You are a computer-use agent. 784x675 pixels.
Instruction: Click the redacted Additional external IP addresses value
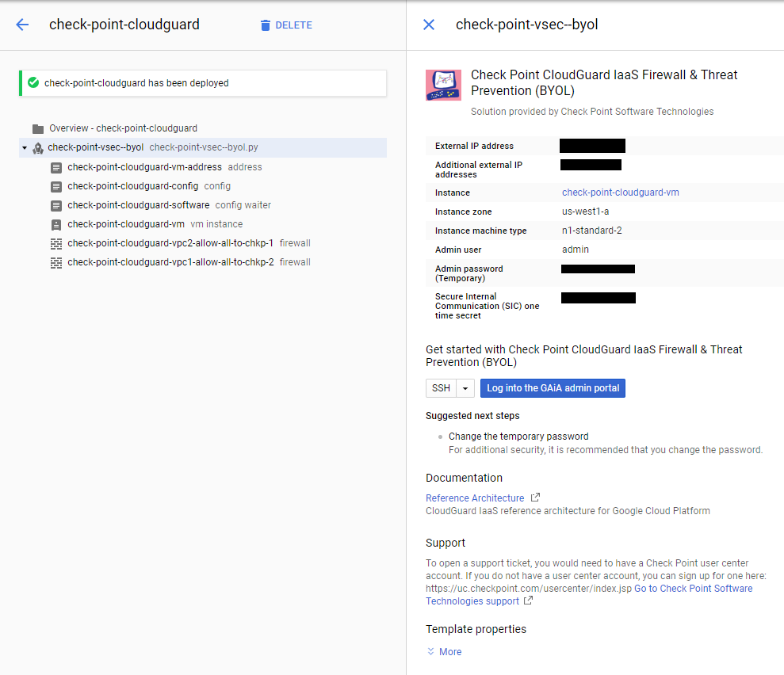pyautogui.click(x=591, y=165)
